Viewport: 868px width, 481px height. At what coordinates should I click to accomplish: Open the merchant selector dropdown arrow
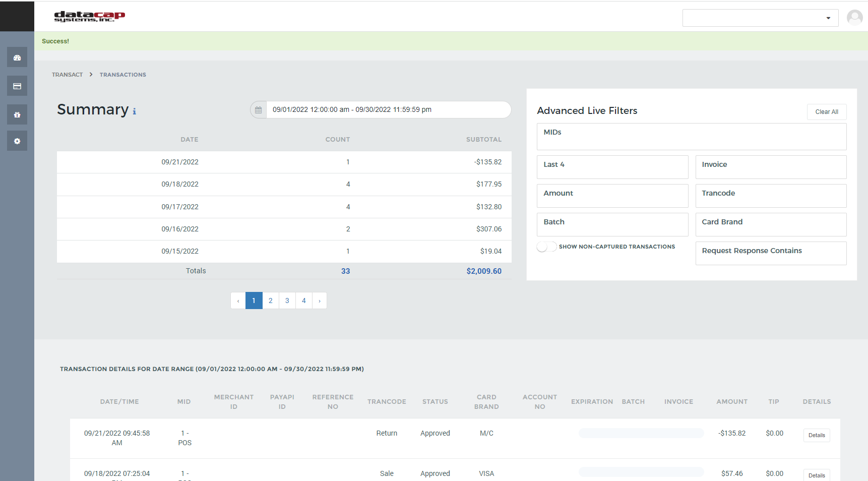pos(828,18)
